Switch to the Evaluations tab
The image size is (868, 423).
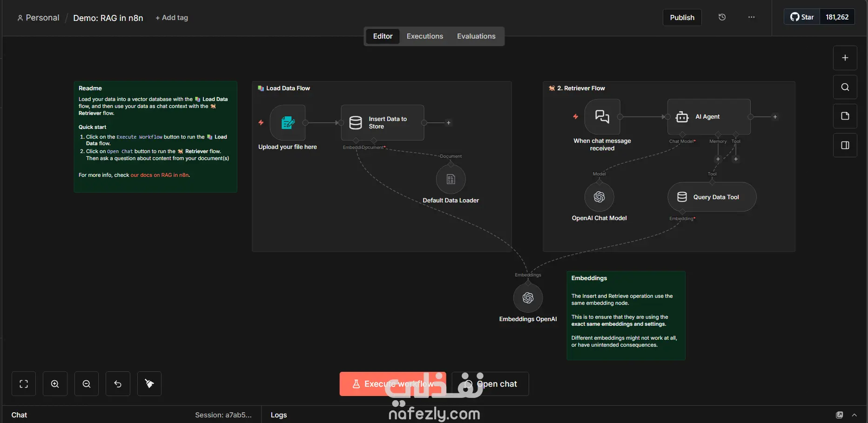click(476, 36)
